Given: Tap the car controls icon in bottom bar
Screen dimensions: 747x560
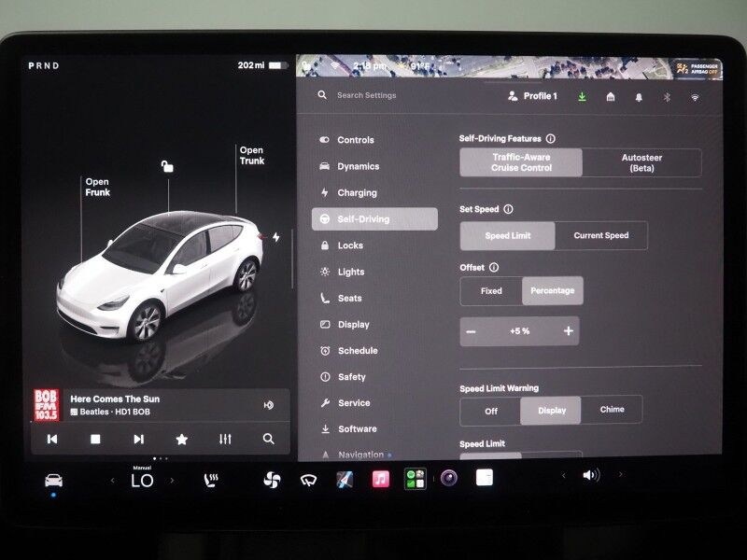Looking at the screenshot, I should coord(53,480).
